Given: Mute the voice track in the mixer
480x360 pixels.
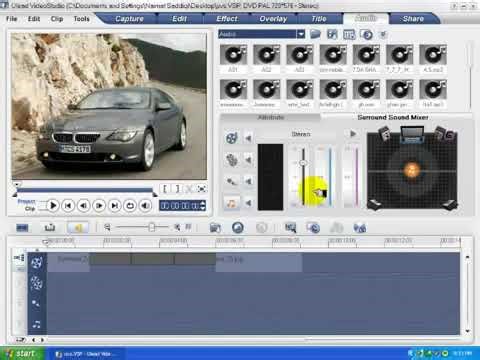Looking at the screenshot, I should point(248,181).
